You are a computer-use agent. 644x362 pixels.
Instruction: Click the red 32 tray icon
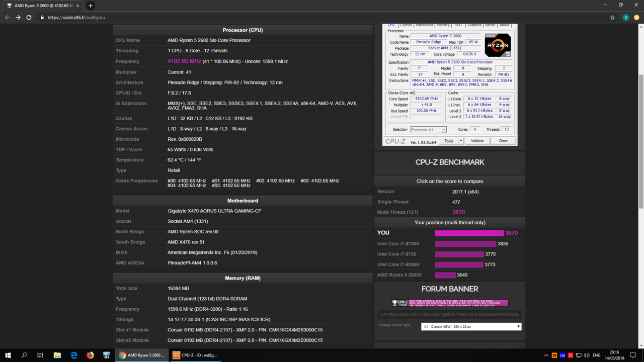pyautogui.click(x=571, y=355)
